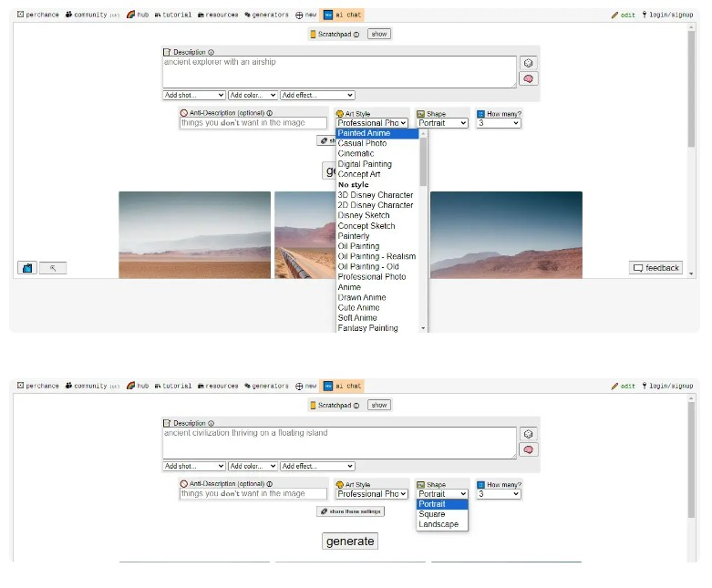Click the generate button in the floating island page

350,542
